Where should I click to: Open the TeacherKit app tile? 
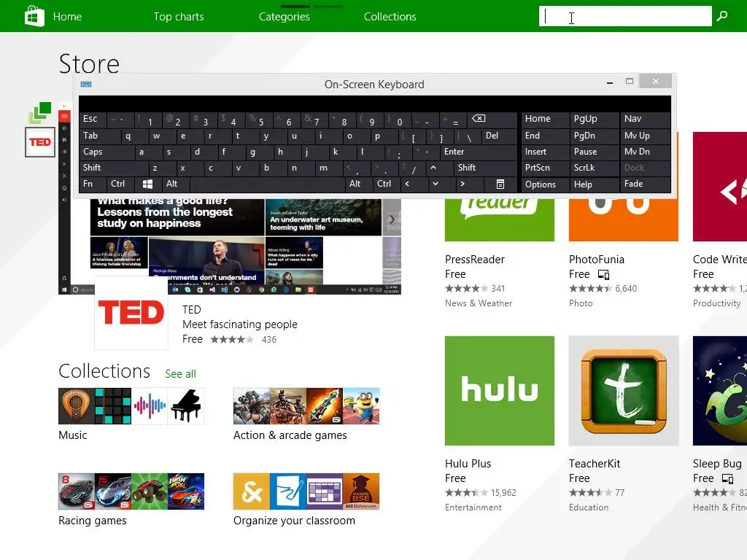pyautogui.click(x=623, y=391)
